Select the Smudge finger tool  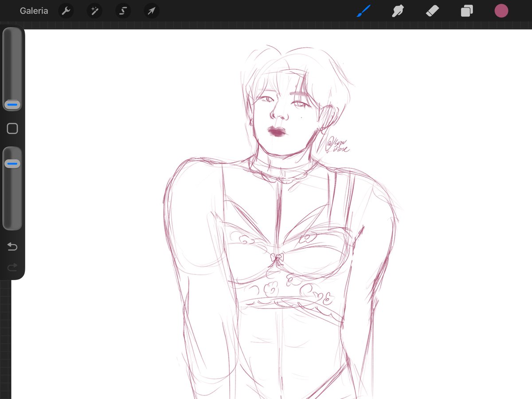tap(398, 11)
